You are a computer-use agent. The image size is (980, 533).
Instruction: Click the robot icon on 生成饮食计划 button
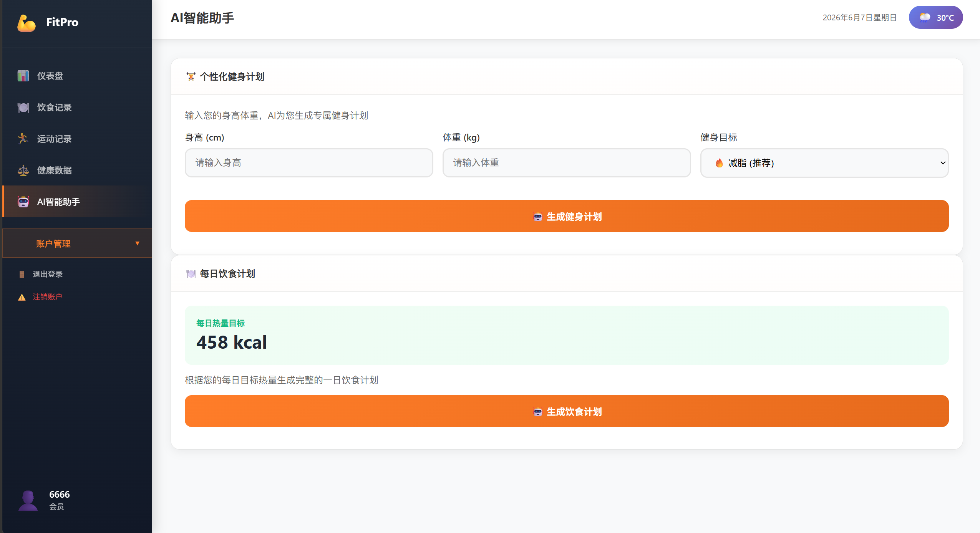538,412
